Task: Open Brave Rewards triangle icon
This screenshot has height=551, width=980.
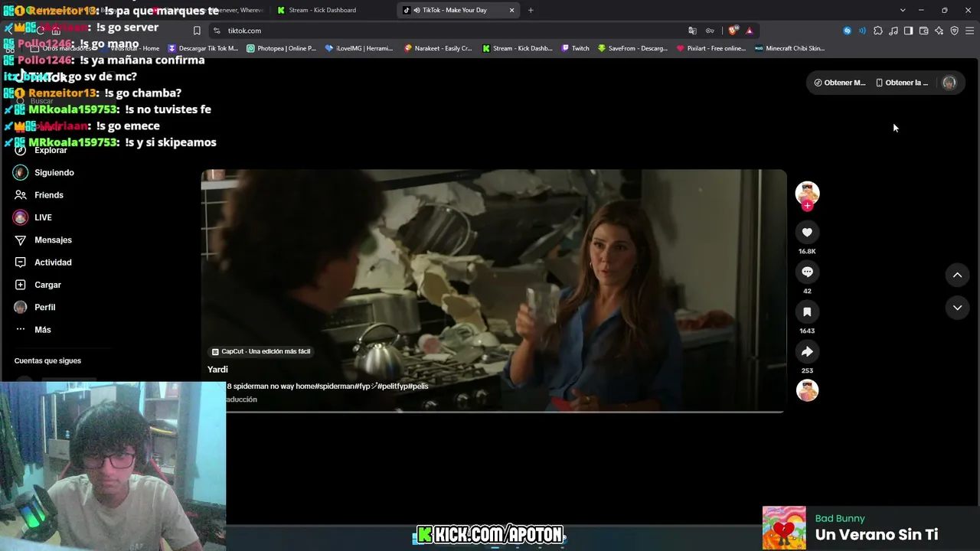Action: (750, 31)
